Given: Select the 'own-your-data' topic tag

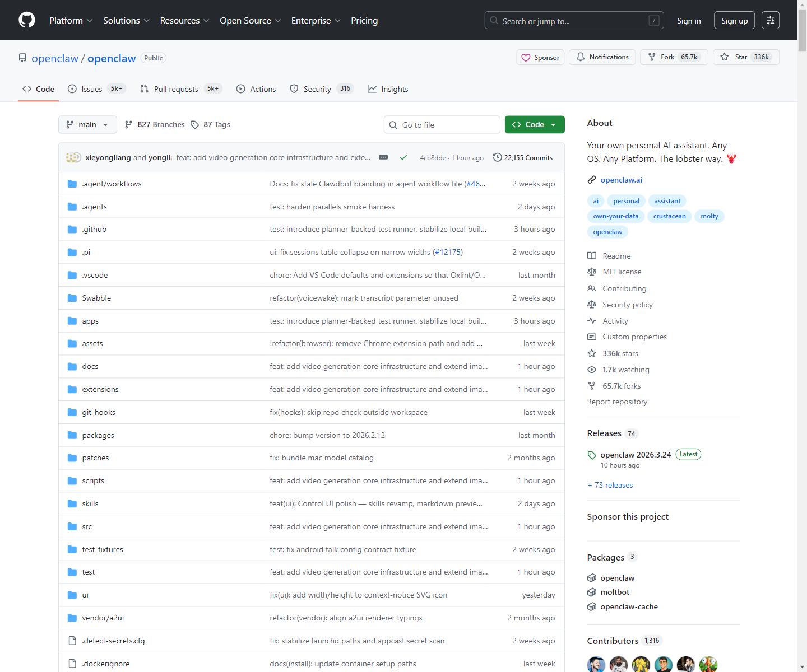Looking at the screenshot, I should (x=615, y=216).
